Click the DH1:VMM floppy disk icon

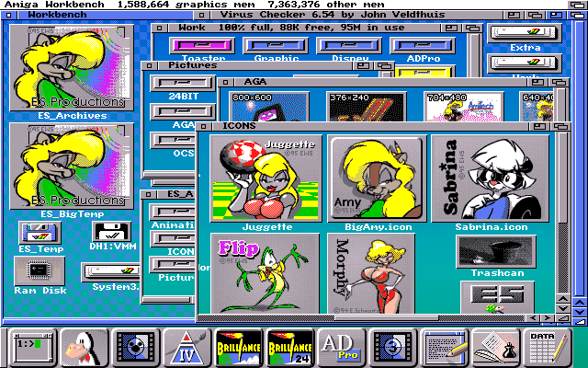click(111, 231)
